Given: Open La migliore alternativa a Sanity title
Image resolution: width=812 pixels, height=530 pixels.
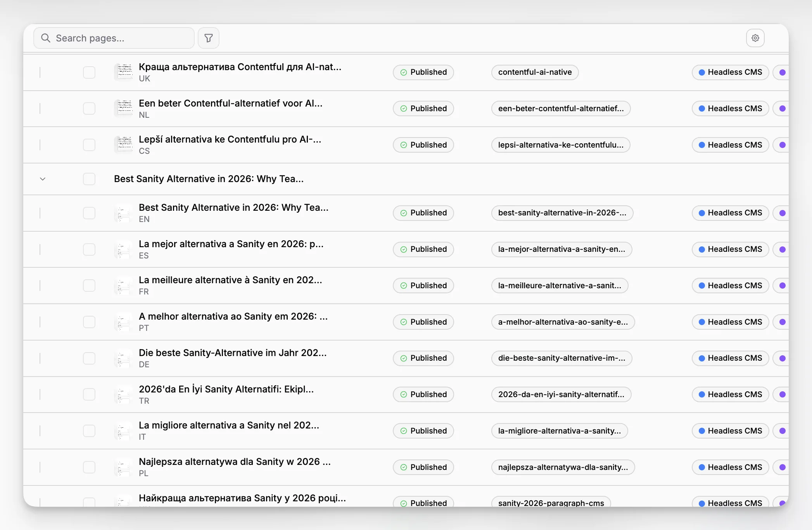Looking at the screenshot, I should click(229, 425).
